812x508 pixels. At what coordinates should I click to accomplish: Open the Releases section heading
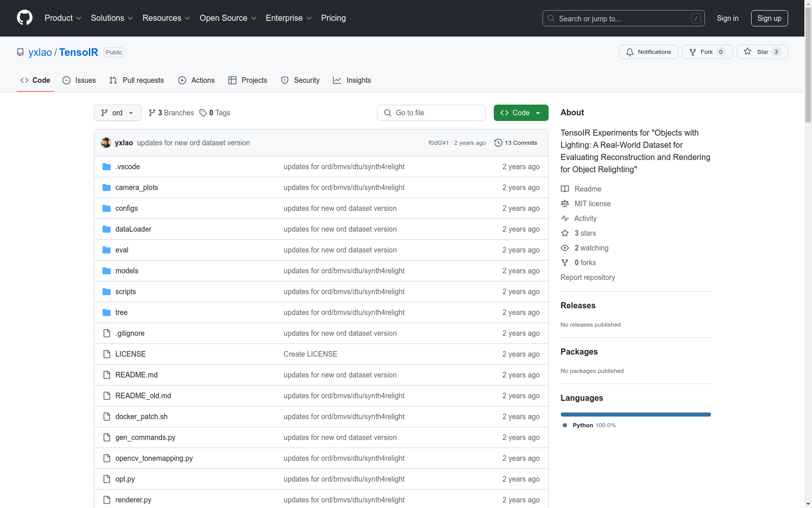pyautogui.click(x=578, y=305)
